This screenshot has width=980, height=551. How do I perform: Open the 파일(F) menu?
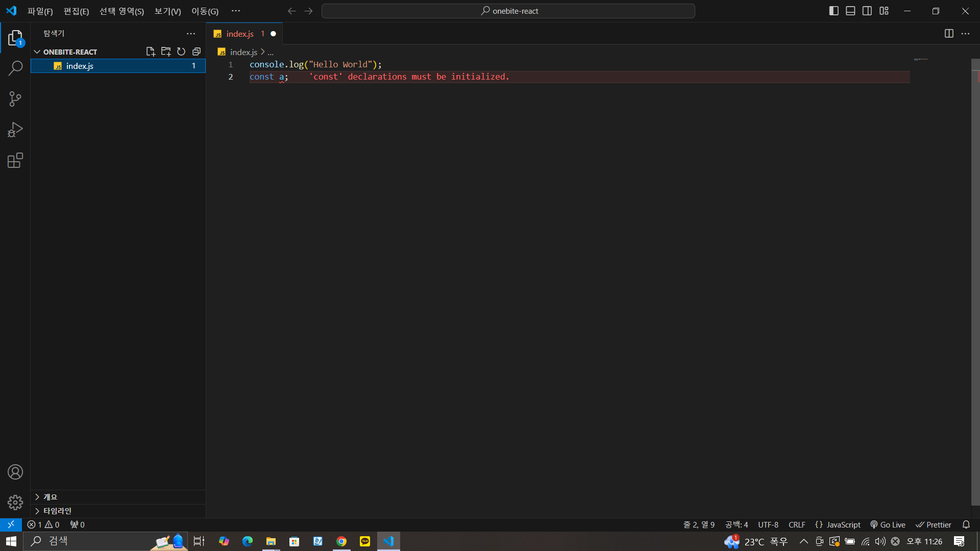tap(40, 11)
